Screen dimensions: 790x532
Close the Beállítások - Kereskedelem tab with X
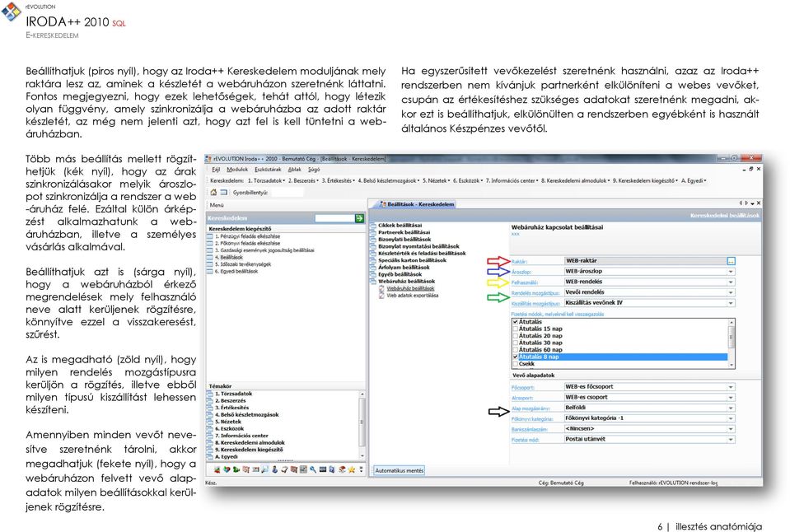point(758,203)
